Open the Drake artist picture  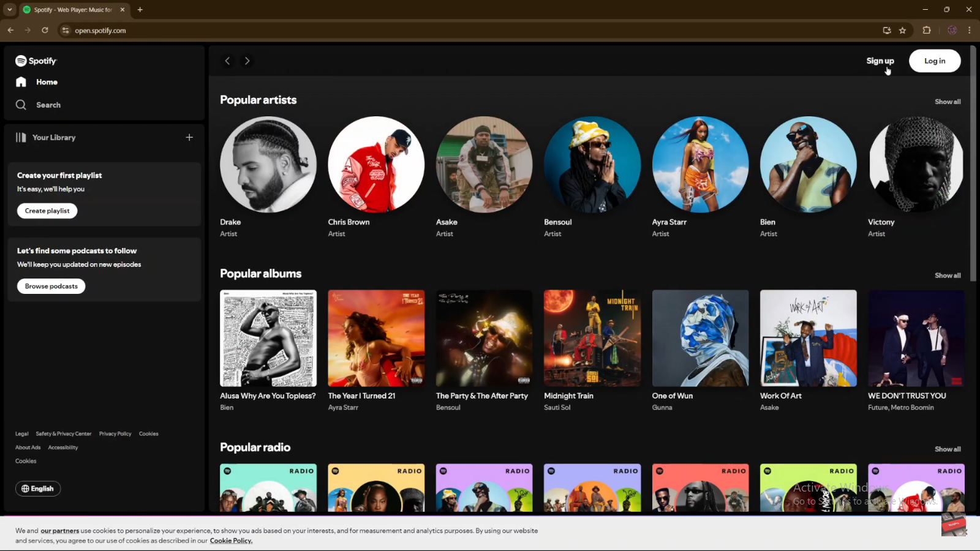click(268, 165)
